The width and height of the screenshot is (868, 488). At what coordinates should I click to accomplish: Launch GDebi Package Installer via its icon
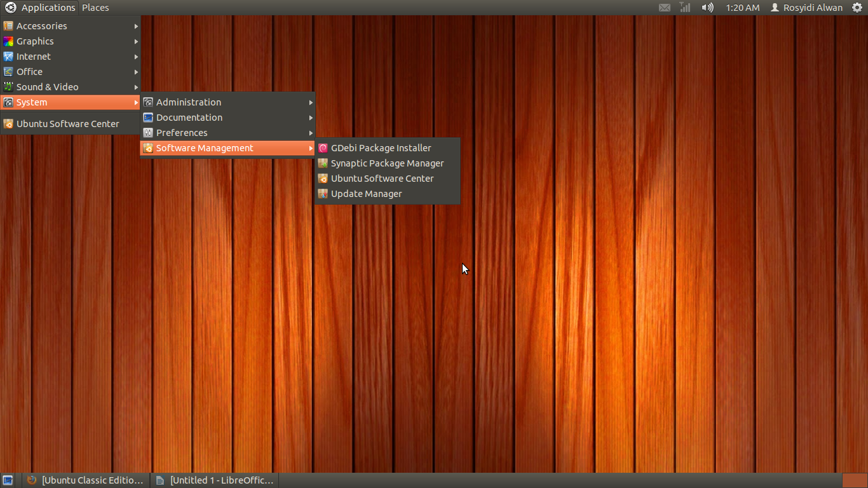tap(323, 148)
